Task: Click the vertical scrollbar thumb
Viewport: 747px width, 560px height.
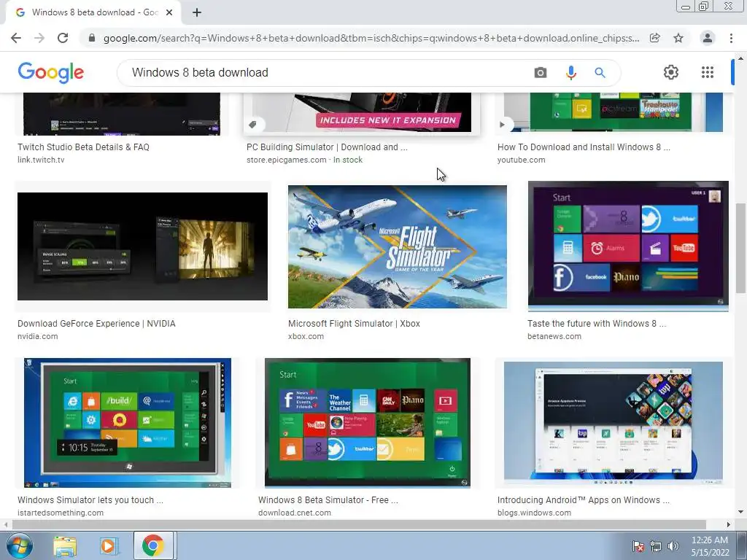Action: click(740, 248)
